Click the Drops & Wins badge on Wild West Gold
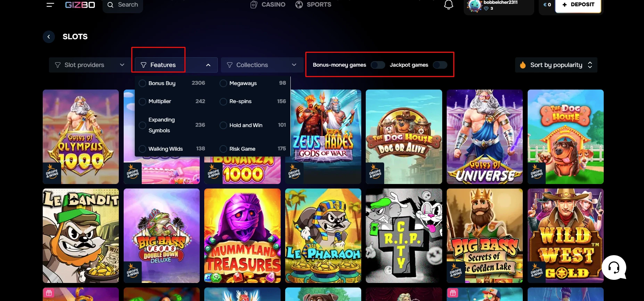The height and width of the screenshot is (301, 644). (536, 272)
